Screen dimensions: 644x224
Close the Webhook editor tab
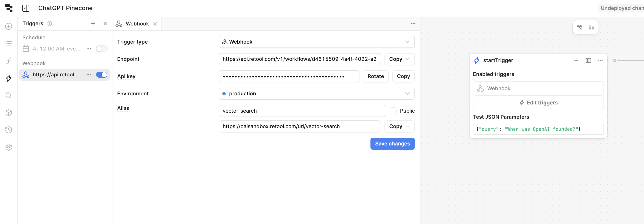(x=155, y=24)
